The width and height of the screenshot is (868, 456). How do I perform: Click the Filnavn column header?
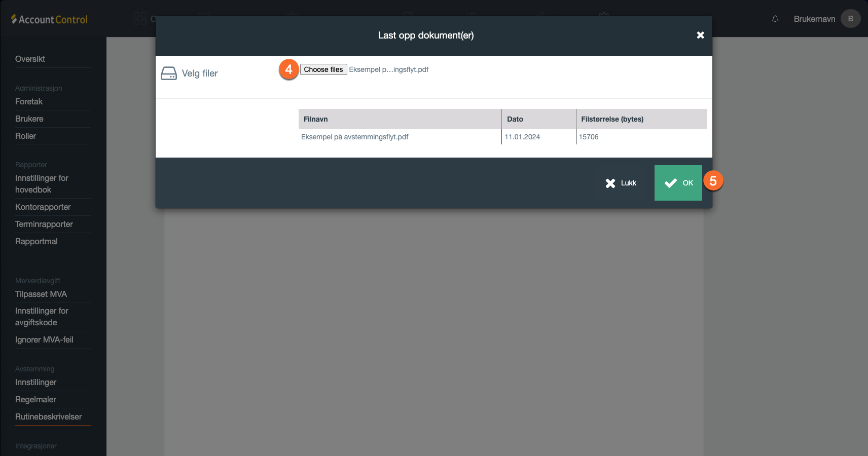[315, 119]
